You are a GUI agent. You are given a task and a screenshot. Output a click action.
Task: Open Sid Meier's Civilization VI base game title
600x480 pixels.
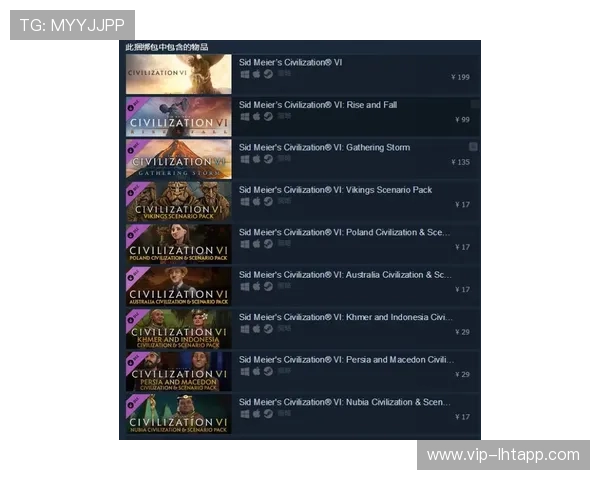click(x=290, y=62)
